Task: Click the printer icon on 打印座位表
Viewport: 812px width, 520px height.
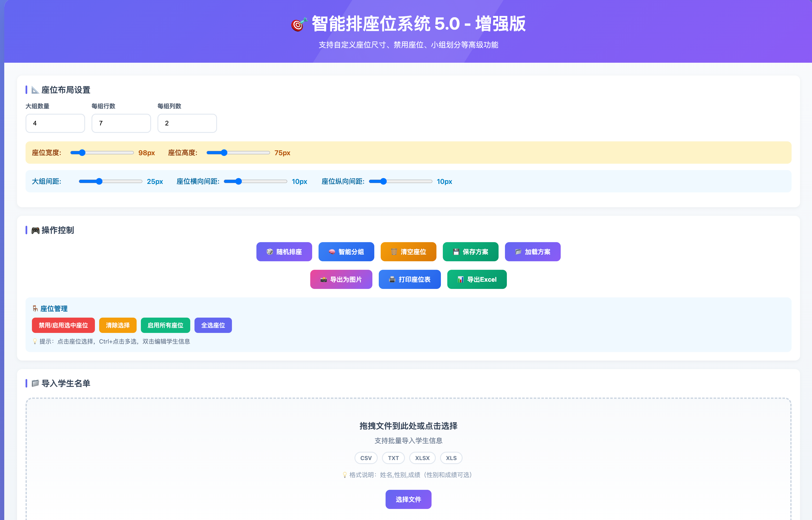Action: click(392, 280)
